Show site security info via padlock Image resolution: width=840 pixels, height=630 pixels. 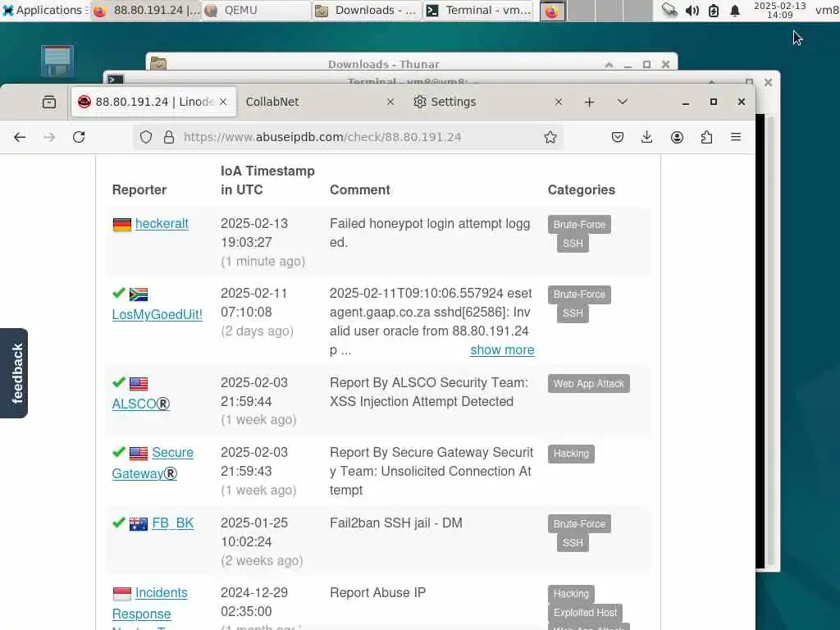[x=169, y=137]
